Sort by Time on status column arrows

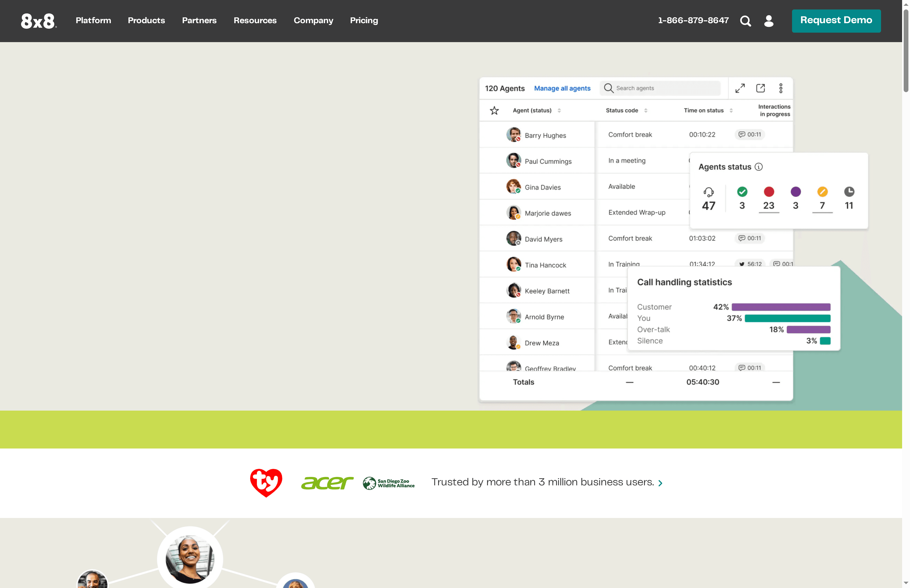(x=731, y=110)
